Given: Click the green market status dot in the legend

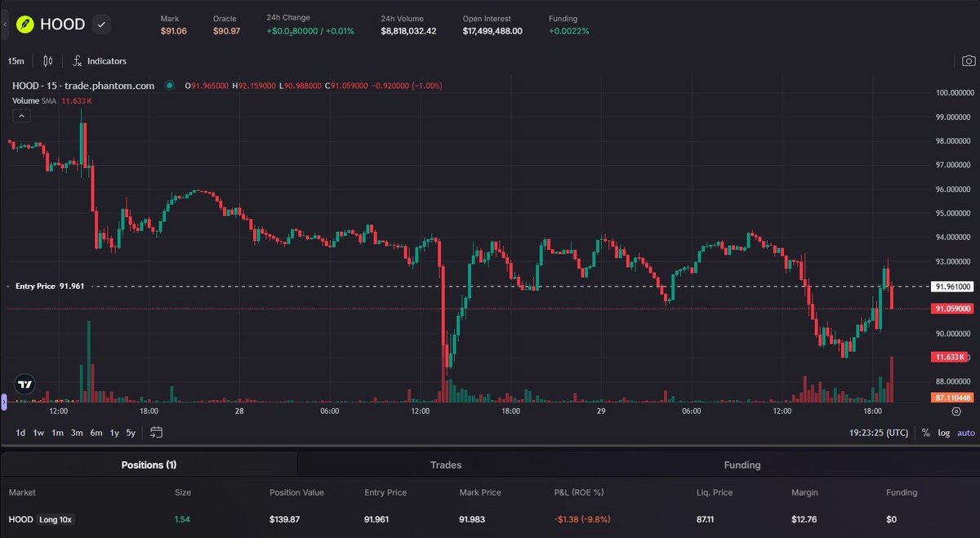Looking at the screenshot, I should click(170, 85).
